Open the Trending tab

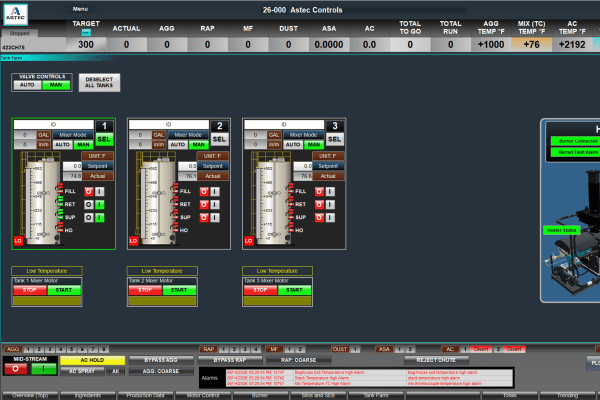(x=567, y=395)
